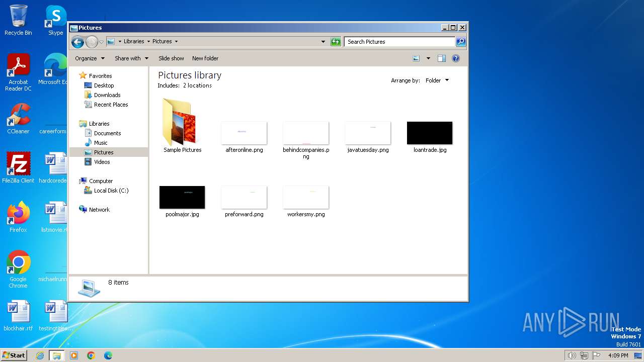Click the greyed Forward arrow button
Image resolution: width=644 pixels, height=362 pixels.
click(x=92, y=42)
